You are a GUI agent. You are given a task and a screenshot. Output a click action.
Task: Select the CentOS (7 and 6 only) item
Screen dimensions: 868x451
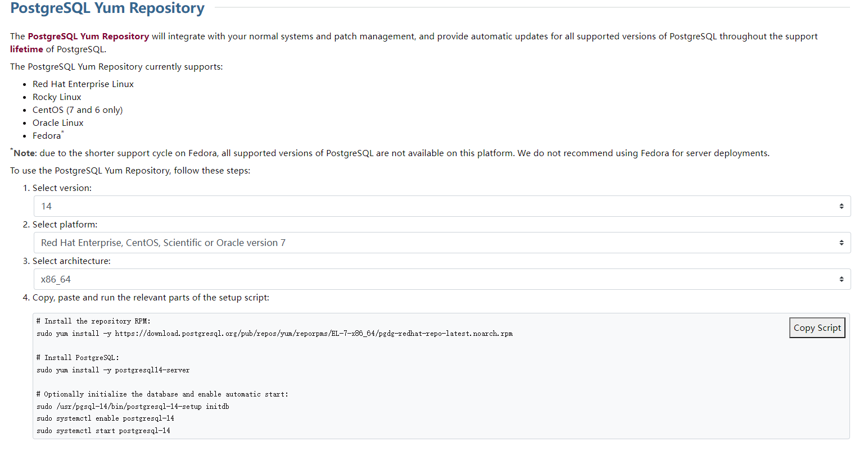(x=78, y=110)
